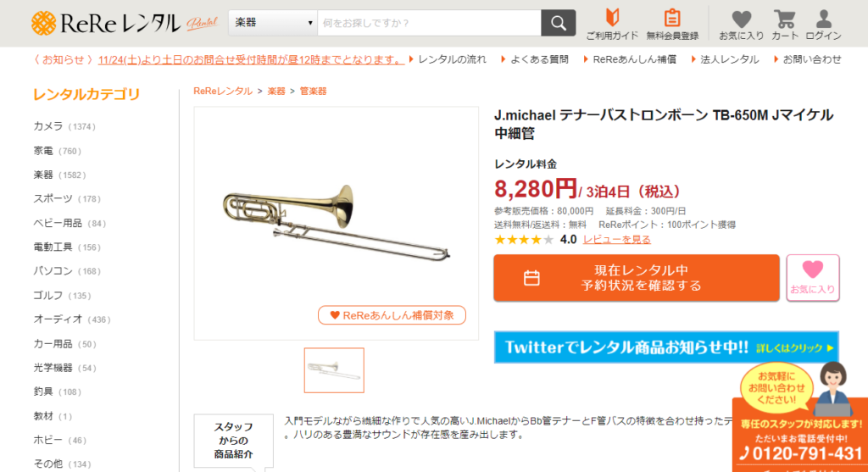Click 予約状況を確認する orange button
The image size is (868, 472).
tap(637, 278)
